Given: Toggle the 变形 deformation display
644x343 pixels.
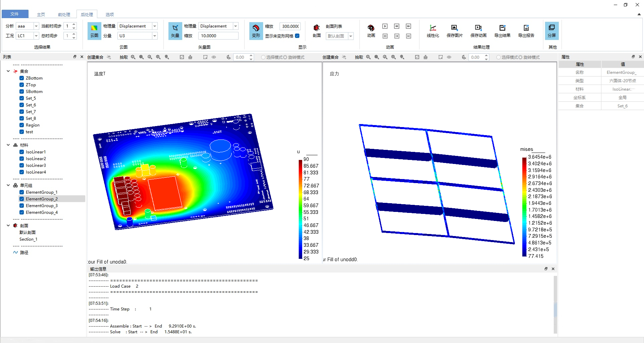Looking at the screenshot, I should pyautogui.click(x=256, y=31).
